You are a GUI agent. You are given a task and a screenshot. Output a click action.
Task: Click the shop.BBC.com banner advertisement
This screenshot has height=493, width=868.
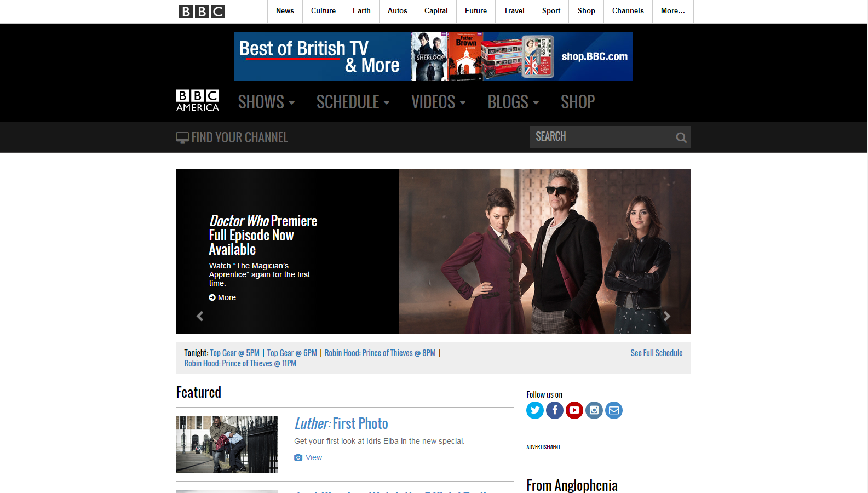[x=433, y=56]
